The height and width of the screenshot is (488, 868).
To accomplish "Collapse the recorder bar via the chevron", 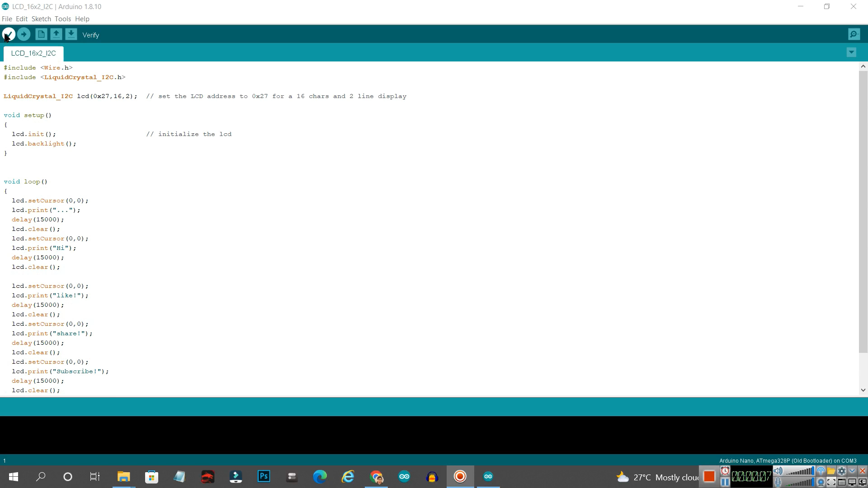I will point(852,471).
